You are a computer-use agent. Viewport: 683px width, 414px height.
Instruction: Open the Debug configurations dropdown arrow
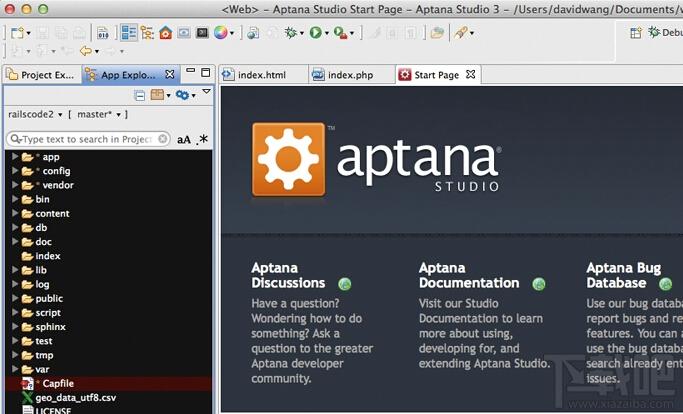(301, 33)
